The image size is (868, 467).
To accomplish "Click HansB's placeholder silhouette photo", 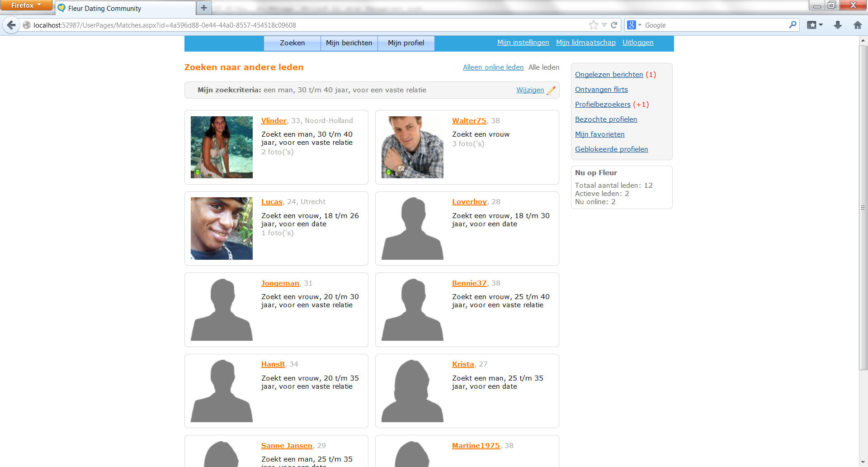I will pyautogui.click(x=222, y=391).
